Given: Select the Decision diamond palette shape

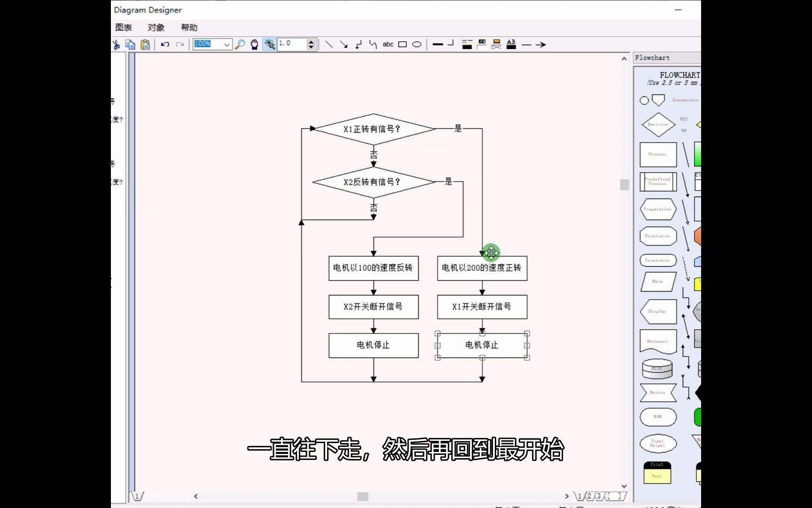Looking at the screenshot, I should click(x=658, y=125).
